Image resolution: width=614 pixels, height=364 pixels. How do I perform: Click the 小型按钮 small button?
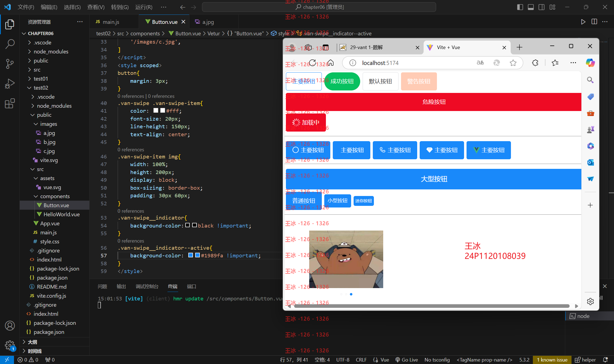[x=337, y=201]
